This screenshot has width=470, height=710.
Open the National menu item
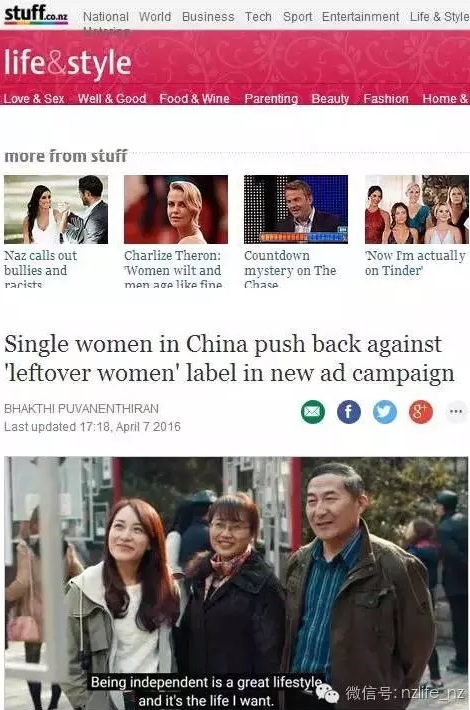(x=106, y=17)
